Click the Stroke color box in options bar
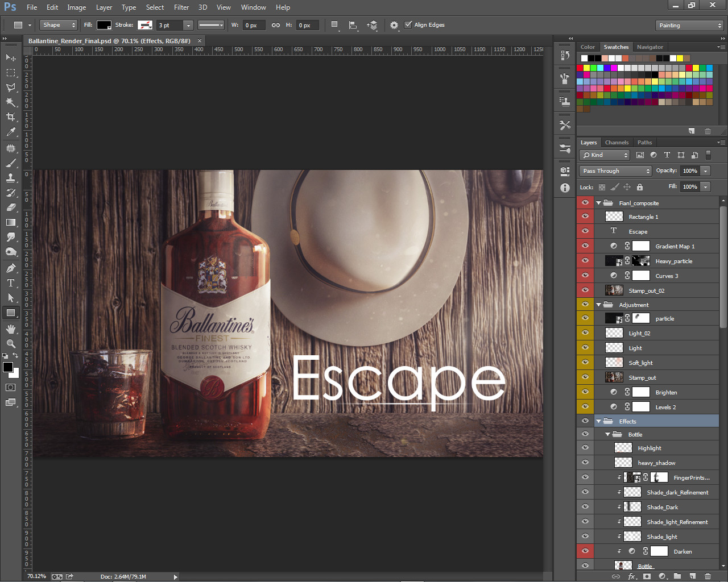This screenshot has width=728, height=582. (145, 25)
